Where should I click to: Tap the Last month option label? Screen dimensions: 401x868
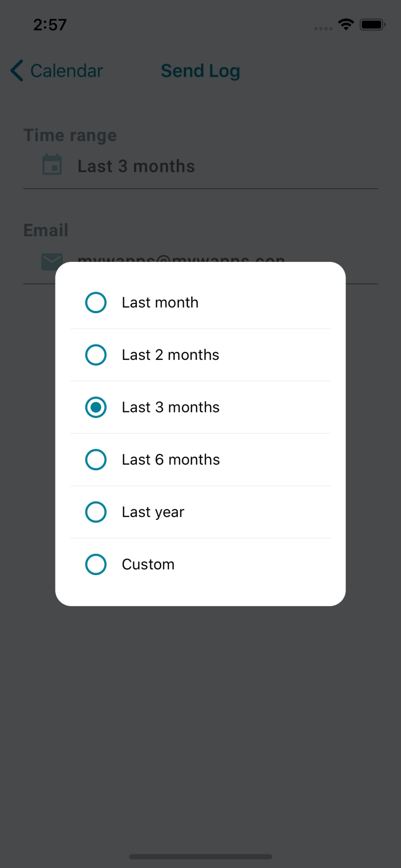tap(160, 303)
